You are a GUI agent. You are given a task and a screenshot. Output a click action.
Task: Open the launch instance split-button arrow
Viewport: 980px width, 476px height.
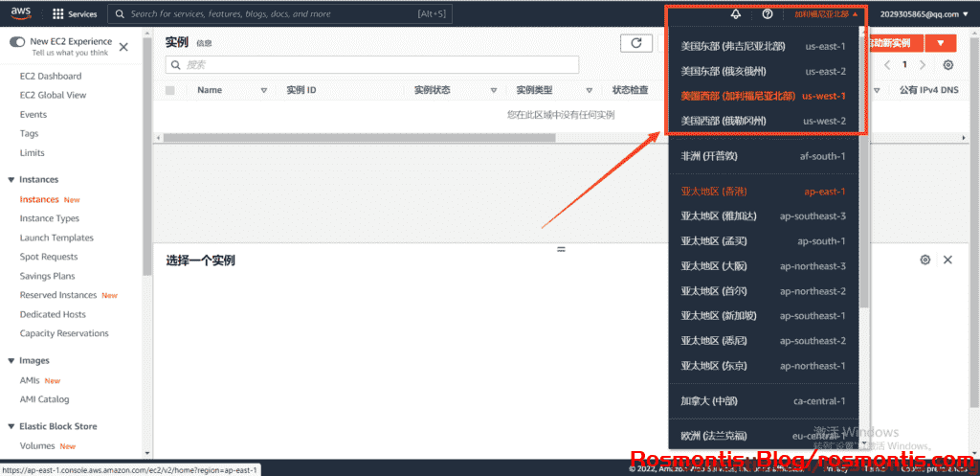[x=941, y=43]
